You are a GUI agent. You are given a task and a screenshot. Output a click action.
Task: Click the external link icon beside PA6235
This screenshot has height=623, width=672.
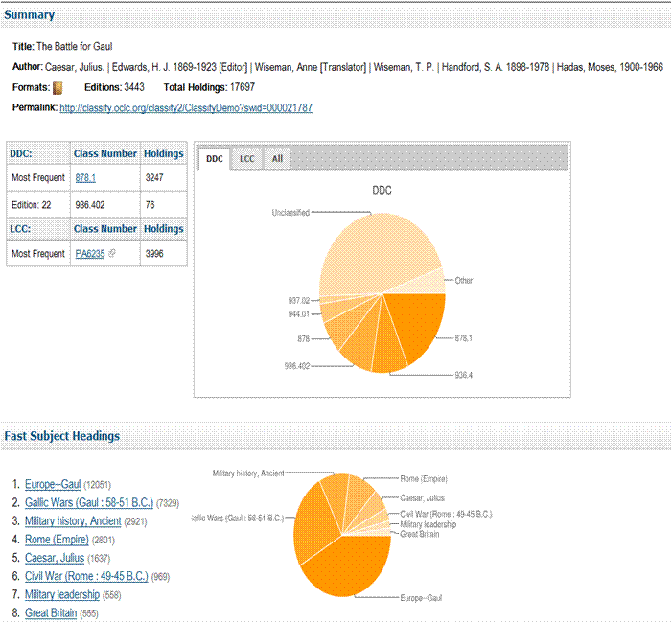112,253
